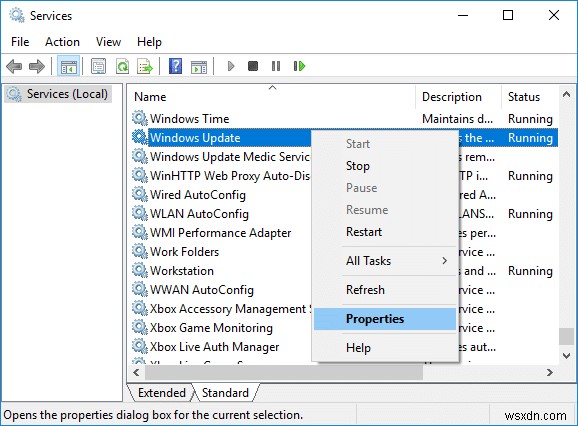Click the vertical scrollbar thumb

[x=566, y=336]
